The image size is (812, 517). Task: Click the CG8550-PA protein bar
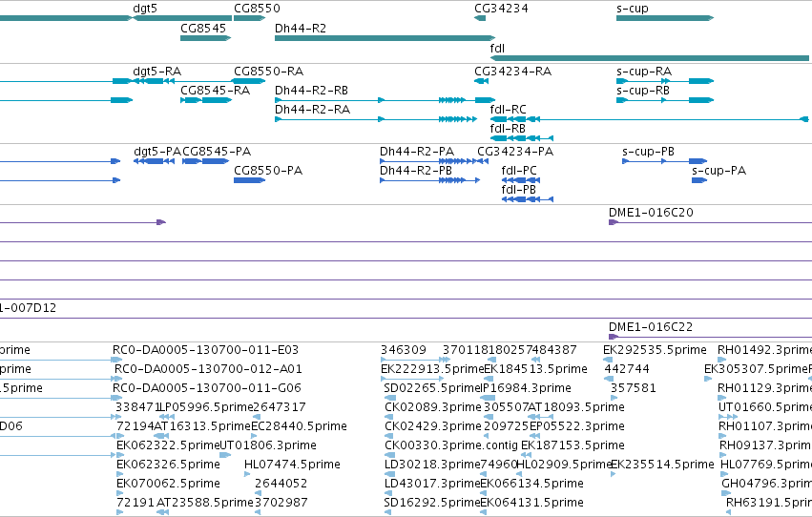(x=249, y=180)
